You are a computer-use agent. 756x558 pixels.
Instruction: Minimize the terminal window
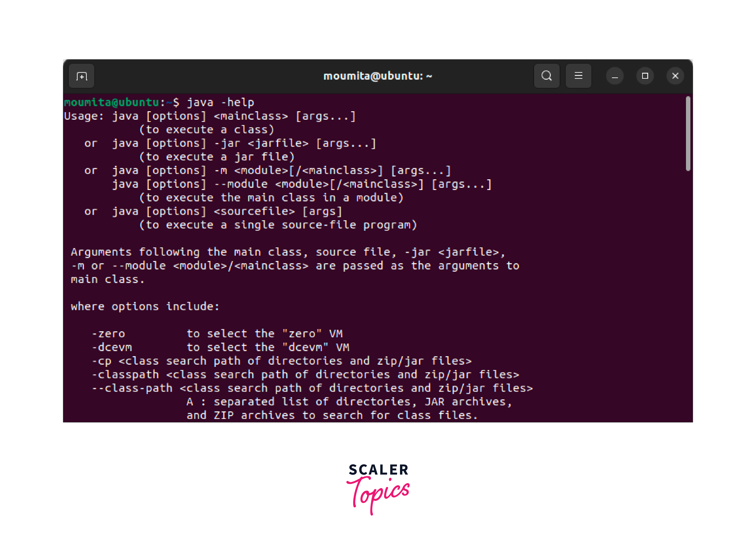click(x=615, y=76)
